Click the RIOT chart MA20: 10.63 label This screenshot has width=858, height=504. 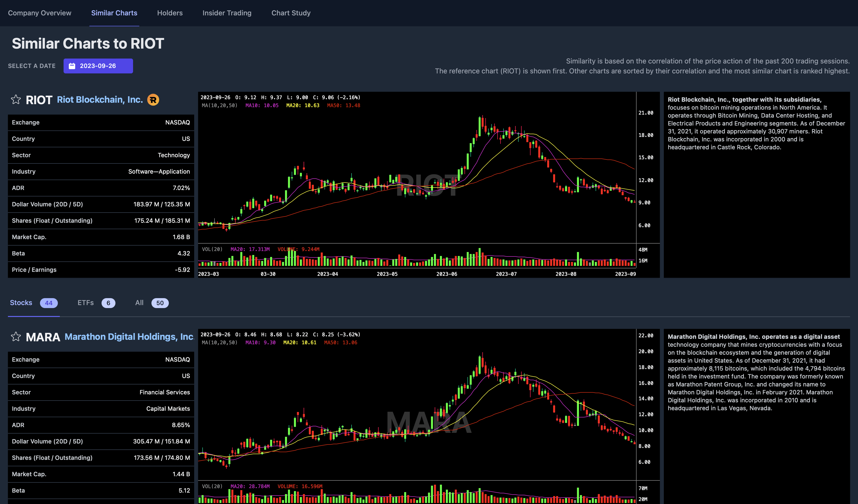coord(303,105)
